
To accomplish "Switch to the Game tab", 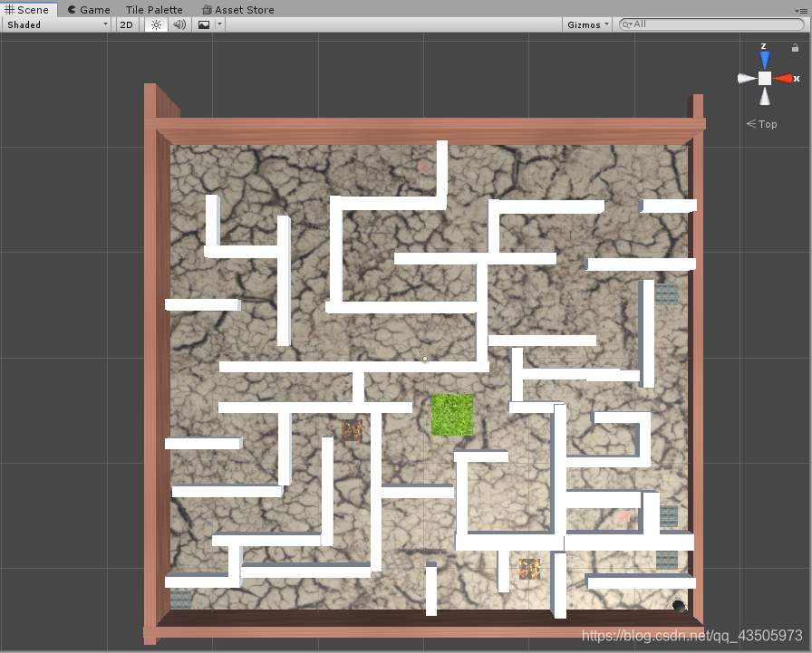I will 89,10.
